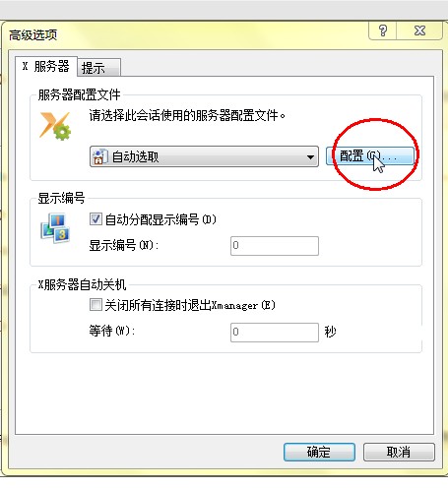Click the Xmanager gear profile icon
Screen dimensions: 448x489
[x=55, y=126]
